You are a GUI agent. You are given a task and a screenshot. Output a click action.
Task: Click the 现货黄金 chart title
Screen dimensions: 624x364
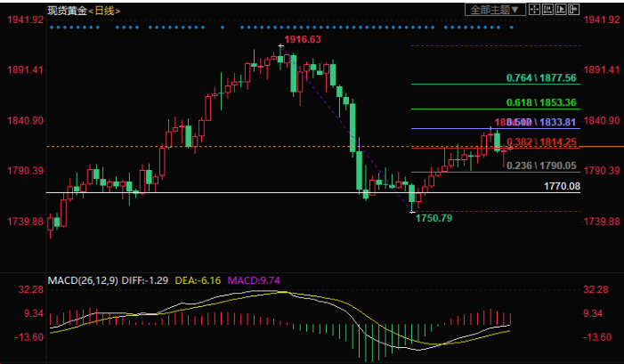click(x=67, y=11)
